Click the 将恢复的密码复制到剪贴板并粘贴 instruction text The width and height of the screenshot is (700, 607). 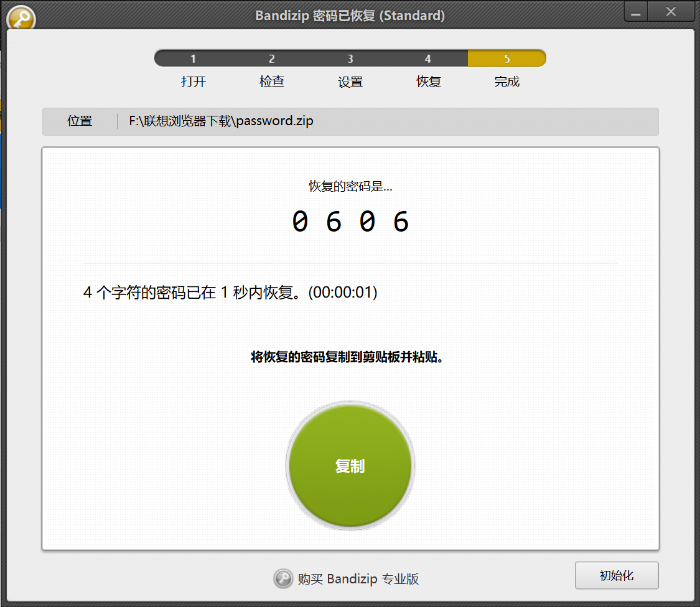pyautogui.click(x=347, y=357)
